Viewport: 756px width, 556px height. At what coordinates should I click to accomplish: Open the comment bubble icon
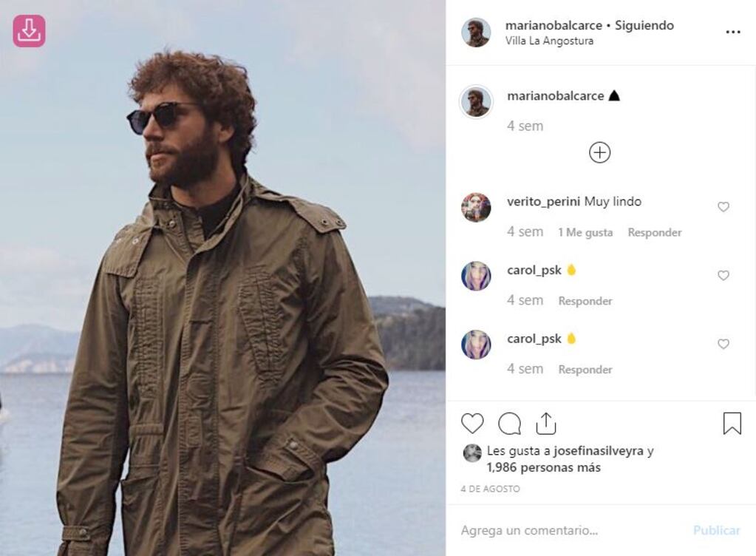(x=509, y=424)
